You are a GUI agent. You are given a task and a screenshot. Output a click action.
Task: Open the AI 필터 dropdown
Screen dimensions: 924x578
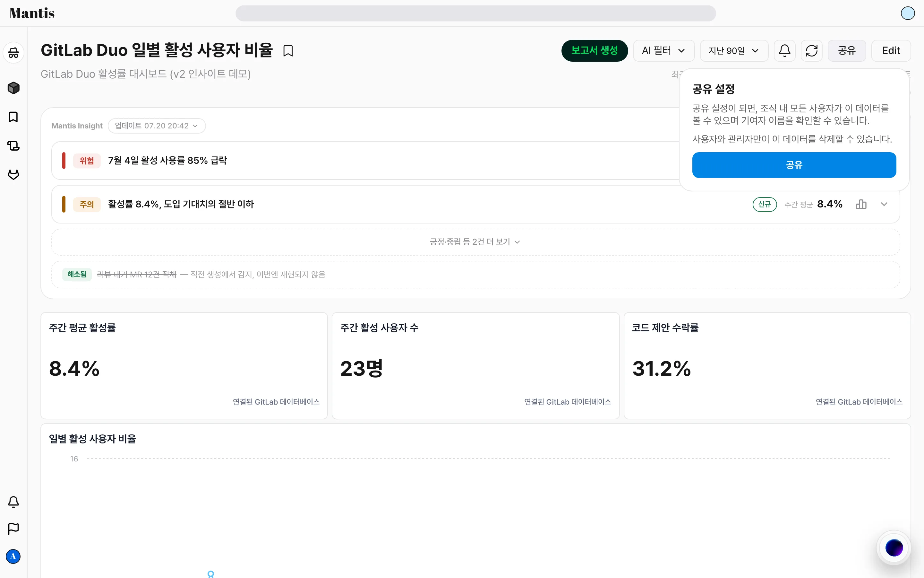pos(663,50)
